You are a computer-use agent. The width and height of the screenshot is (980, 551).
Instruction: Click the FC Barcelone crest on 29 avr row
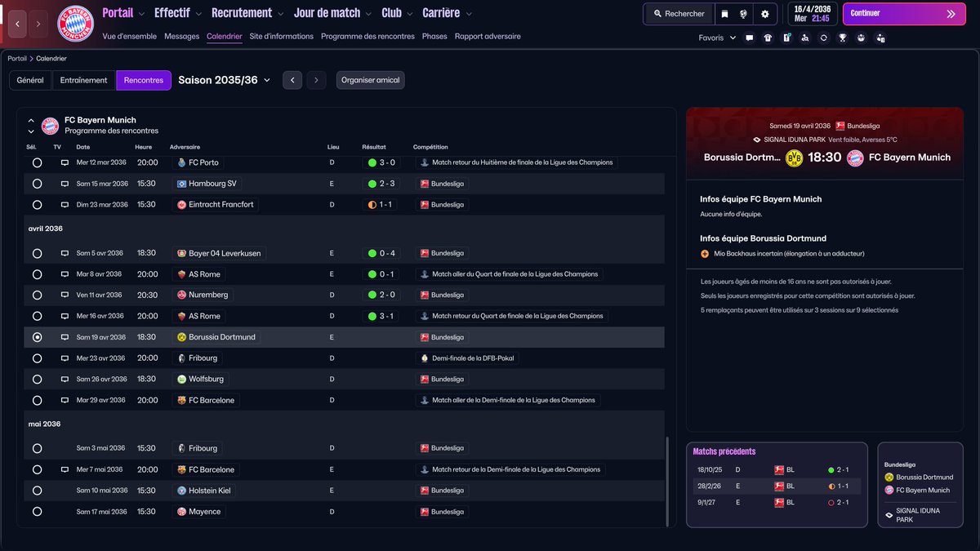[181, 400]
